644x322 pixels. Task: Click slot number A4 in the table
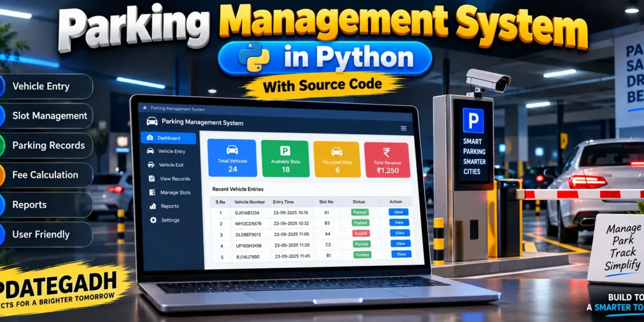(326, 233)
